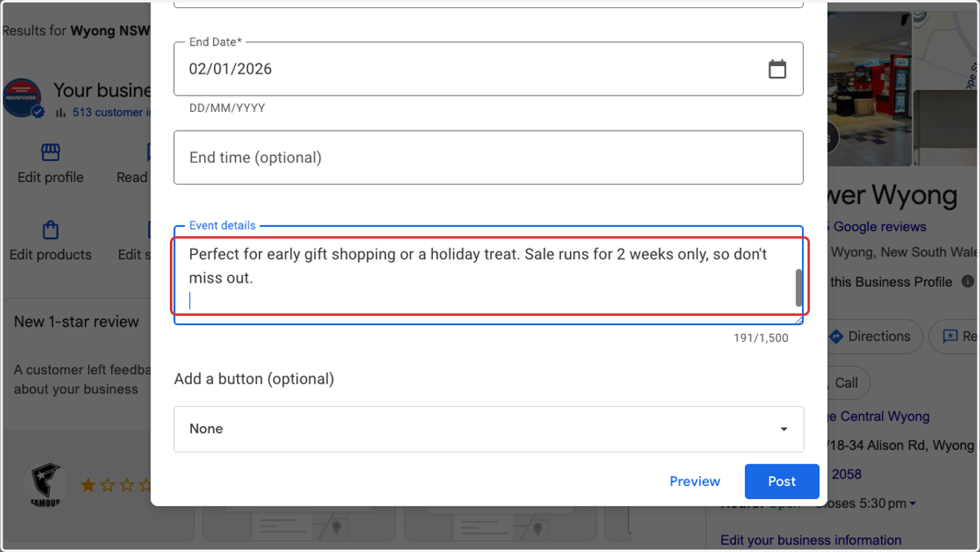This screenshot has height=552, width=980.
Task: Click the Add a button (optional) label
Action: (254, 379)
